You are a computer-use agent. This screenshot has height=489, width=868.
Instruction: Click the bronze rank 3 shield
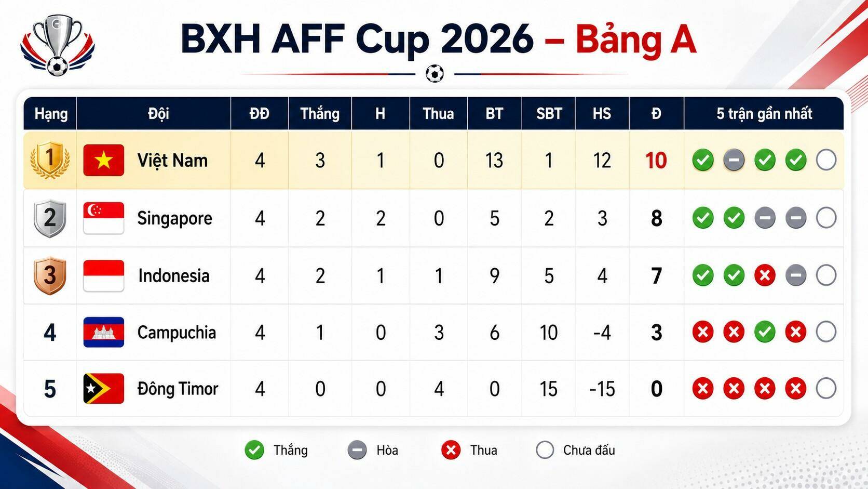[x=50, y=275]
